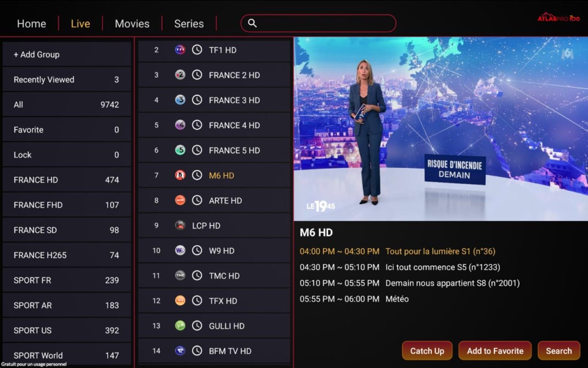This screenshot has height=368, width=588.
Task: Click the GULLI HD green logo
Action: [180, 326]
